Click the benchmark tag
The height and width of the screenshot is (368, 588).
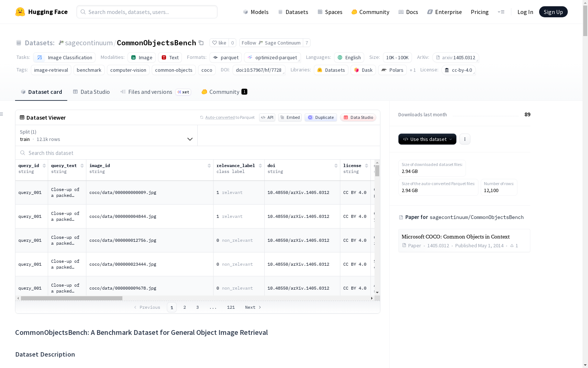tap(89, 70)
